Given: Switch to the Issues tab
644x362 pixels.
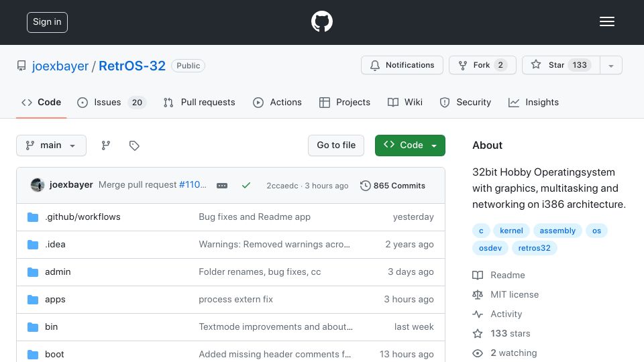Looking at the screenshot, I should click(111, 102).
